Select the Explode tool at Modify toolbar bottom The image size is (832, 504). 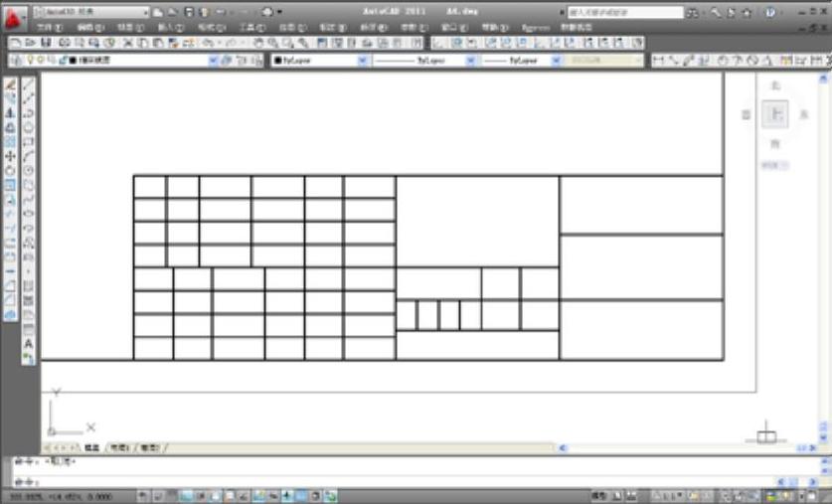click(10, 315)
